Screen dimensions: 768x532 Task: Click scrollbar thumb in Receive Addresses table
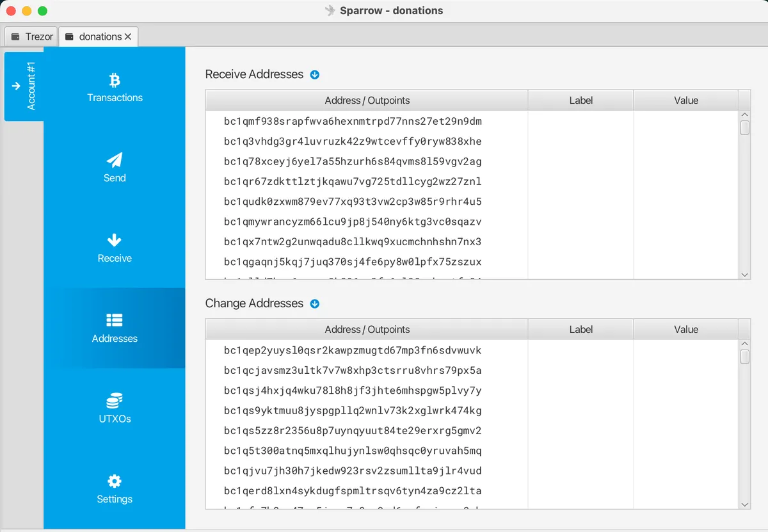coord(744,128)
